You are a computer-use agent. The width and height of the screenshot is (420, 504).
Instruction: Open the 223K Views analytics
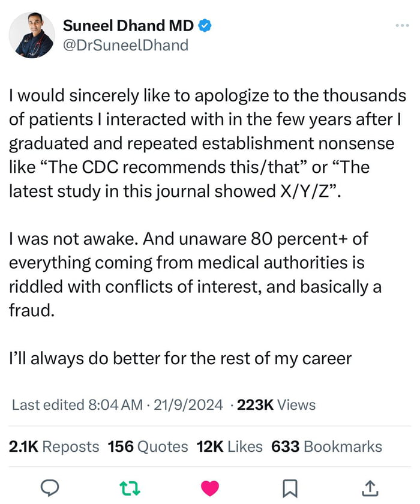[276, 405]
